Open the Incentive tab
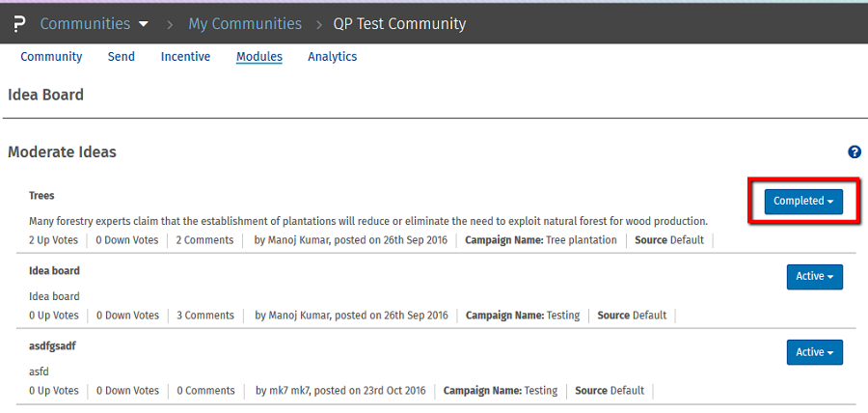This screenshot has width=868, height=413. click(x=185, y=57)
